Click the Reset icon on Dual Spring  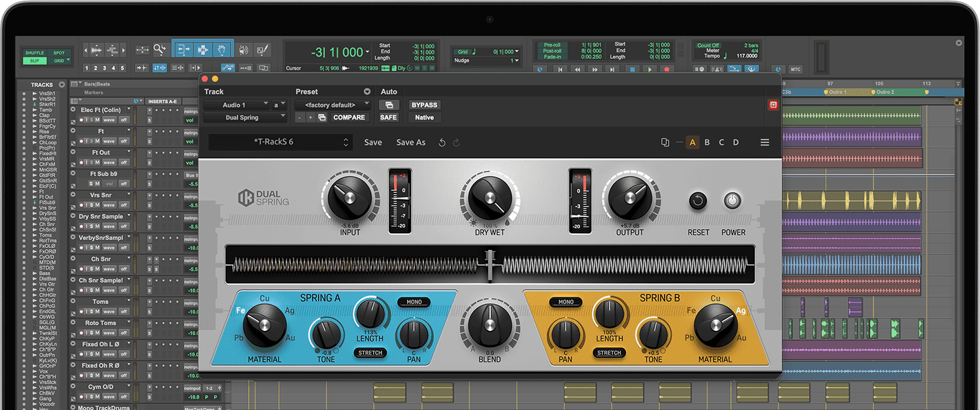(x=698, y=201)
